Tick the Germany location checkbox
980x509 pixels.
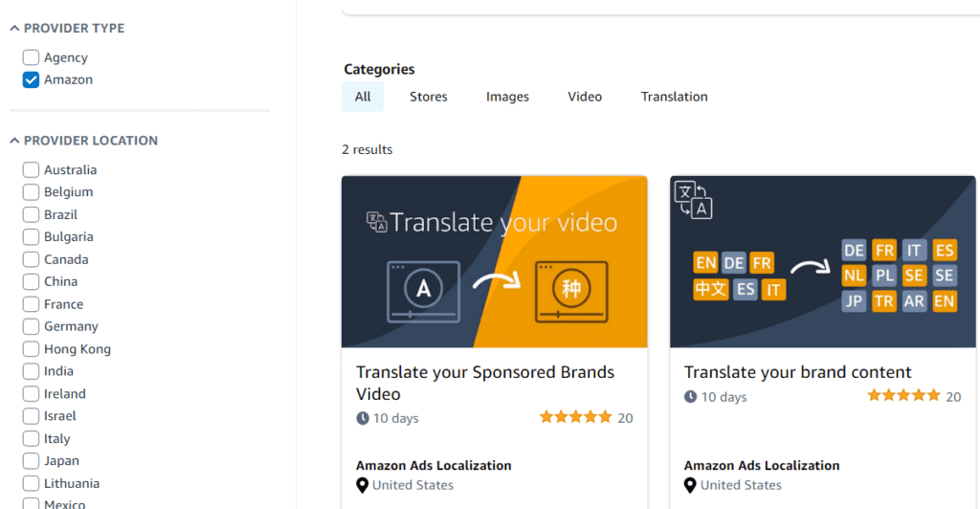point(31,326)
